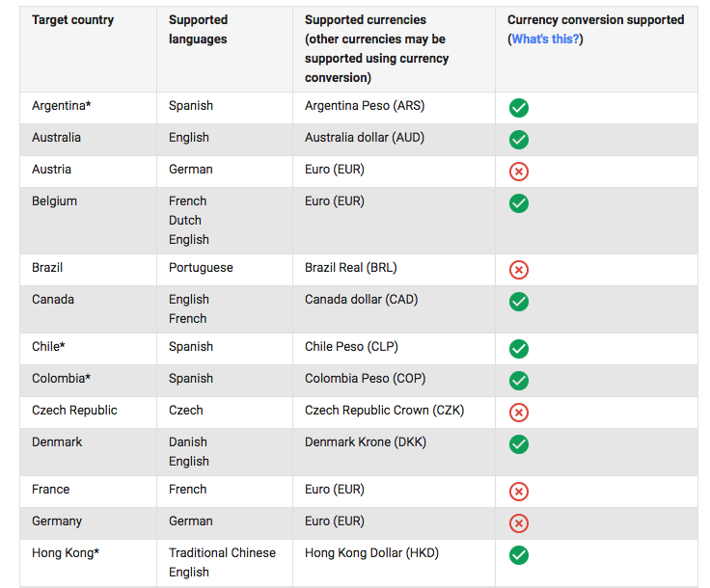Click green checkmark icon in Argentina row
This screenshot has height=588, width=710.
click(519, 108)
